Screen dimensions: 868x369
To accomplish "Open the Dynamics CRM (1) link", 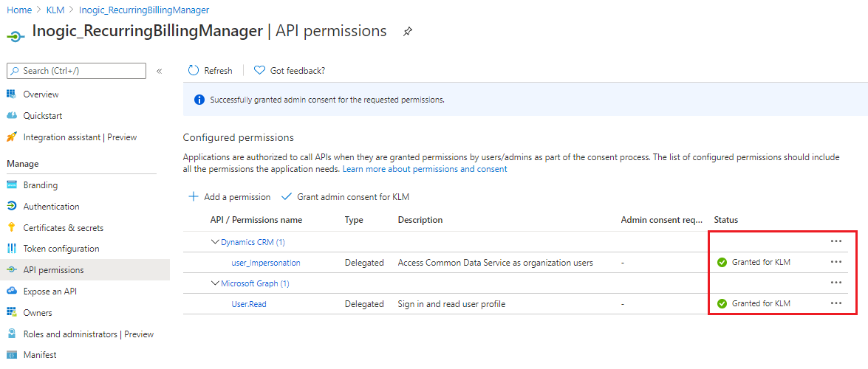I will pos(253,242).
